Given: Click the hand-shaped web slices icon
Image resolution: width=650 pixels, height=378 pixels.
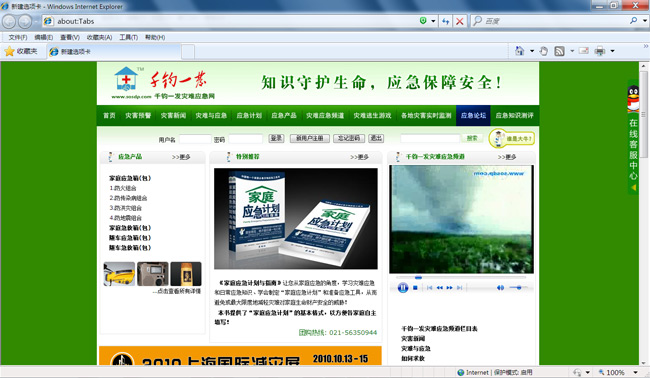Looking at the screenshot, I should coord(543,51).
